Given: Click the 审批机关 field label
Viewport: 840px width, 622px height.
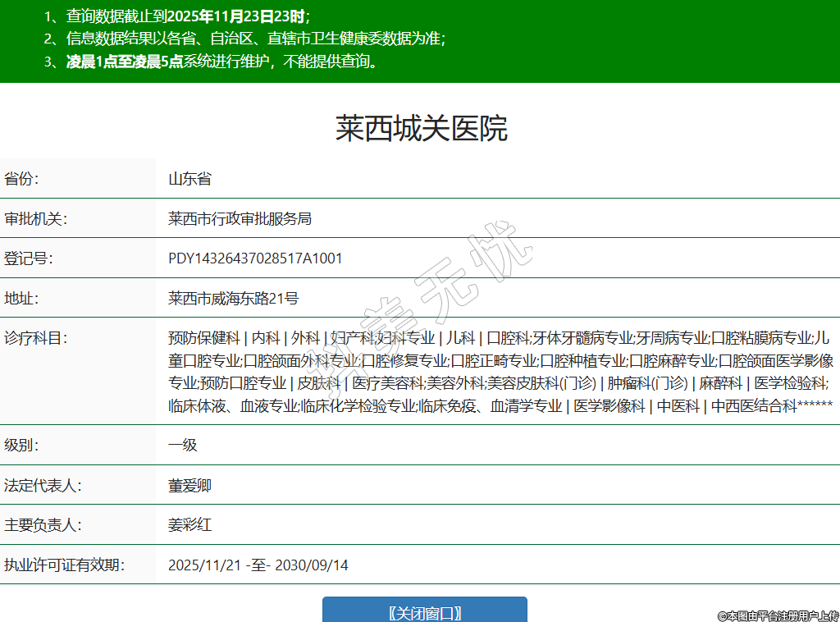Looking at the screenshot, I should pyautogui.click(x=35, y=219).
